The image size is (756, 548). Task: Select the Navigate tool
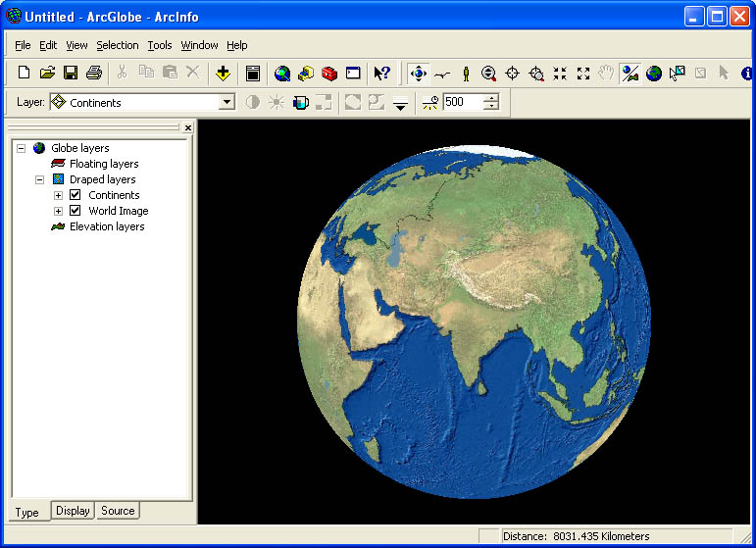tap(419, 73)
